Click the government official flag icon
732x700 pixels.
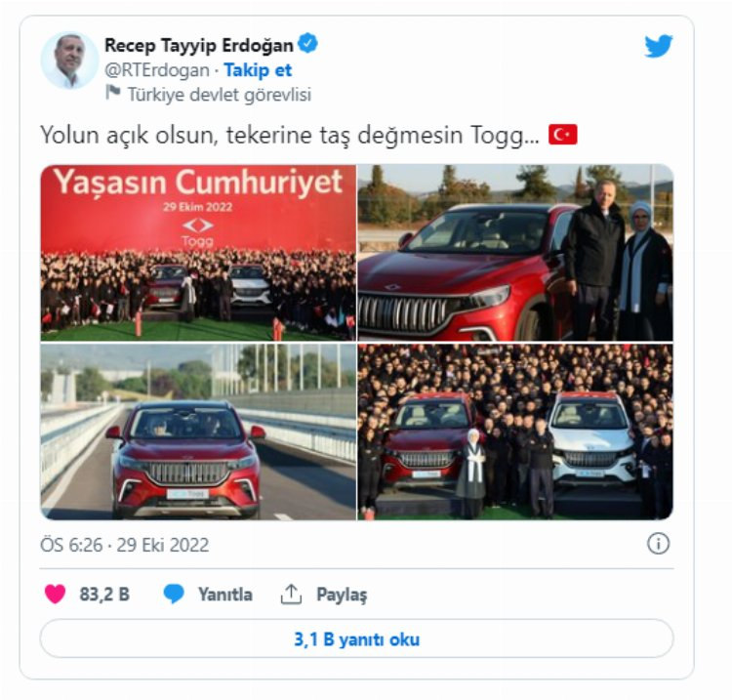tap(112, 93)
